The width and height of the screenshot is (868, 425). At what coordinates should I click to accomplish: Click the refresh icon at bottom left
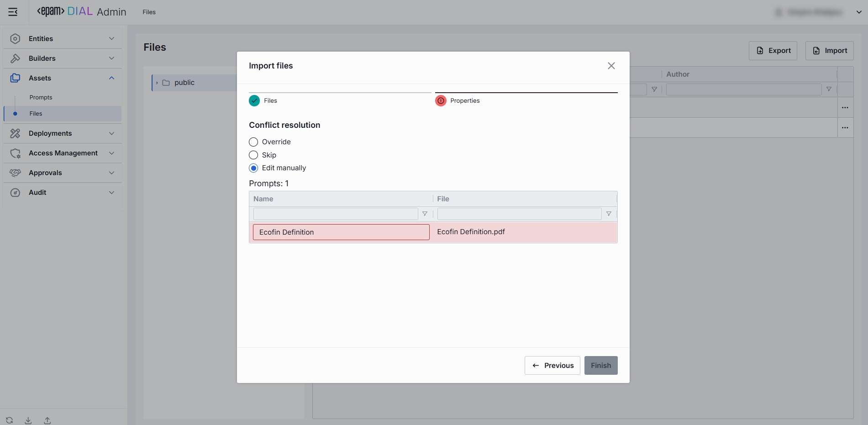9,420
